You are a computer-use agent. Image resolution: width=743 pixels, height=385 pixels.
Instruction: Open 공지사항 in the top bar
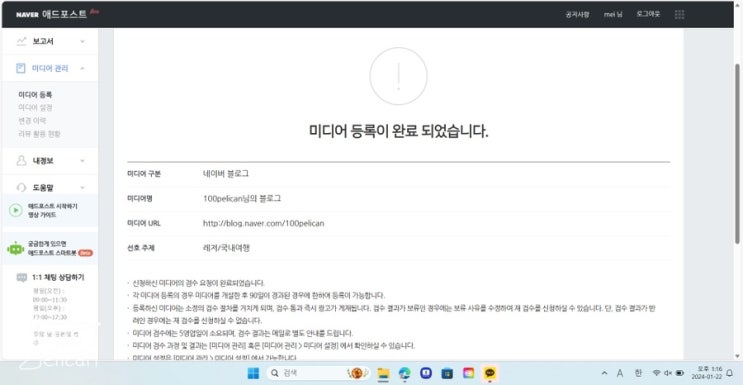[577, 14]
